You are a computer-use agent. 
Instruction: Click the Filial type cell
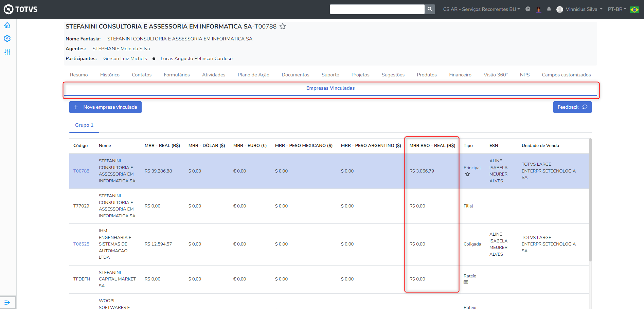click(x=468, y=206)
